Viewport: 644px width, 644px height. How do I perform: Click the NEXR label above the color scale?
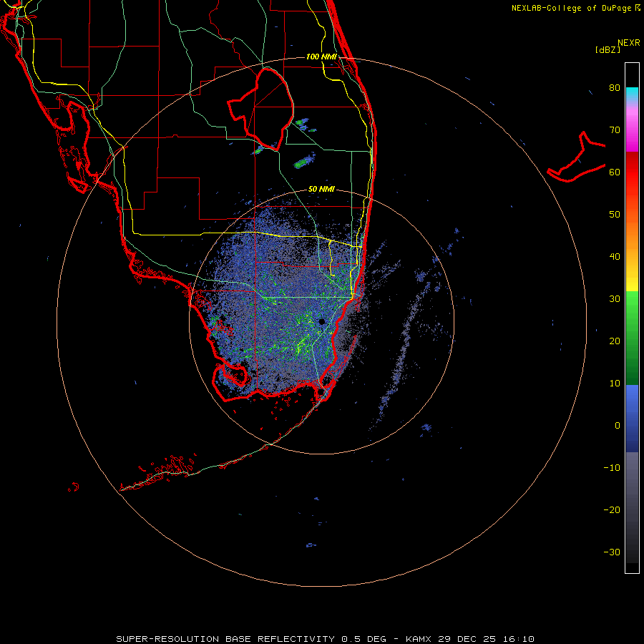coord(629,43)
